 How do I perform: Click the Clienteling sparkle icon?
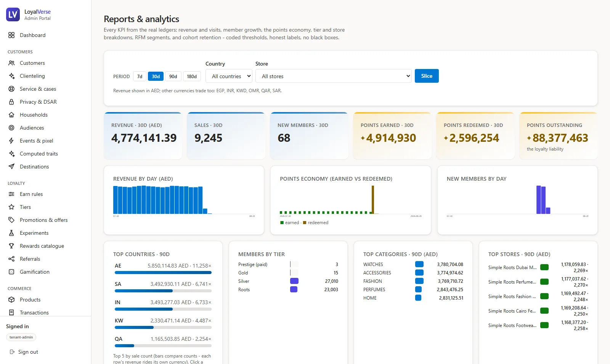11,76
